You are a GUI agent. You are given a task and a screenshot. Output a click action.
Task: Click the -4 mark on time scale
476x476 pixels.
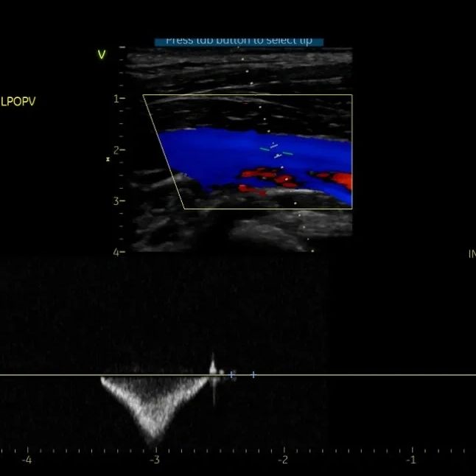click(27, 460)
